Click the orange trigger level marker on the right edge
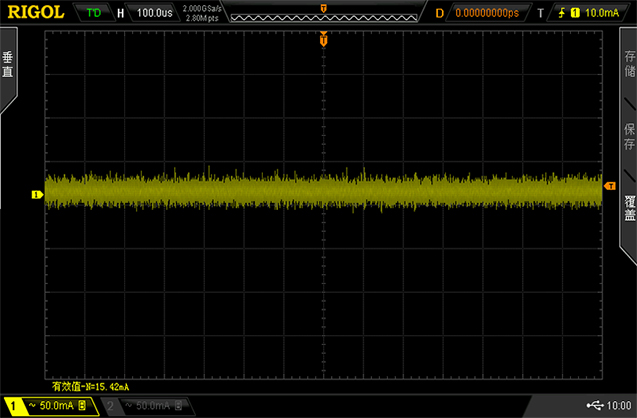Screen dimensions: 637x418 (x=610, y=186)
